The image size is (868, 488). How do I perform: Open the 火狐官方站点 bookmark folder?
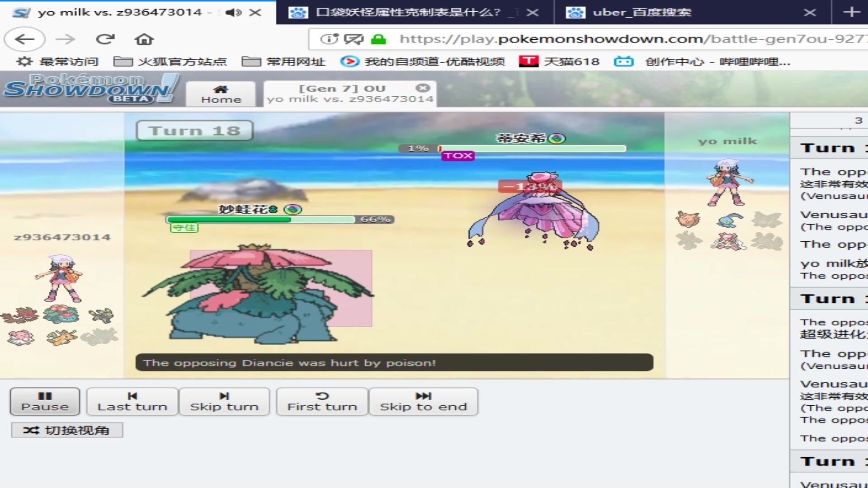170,61
